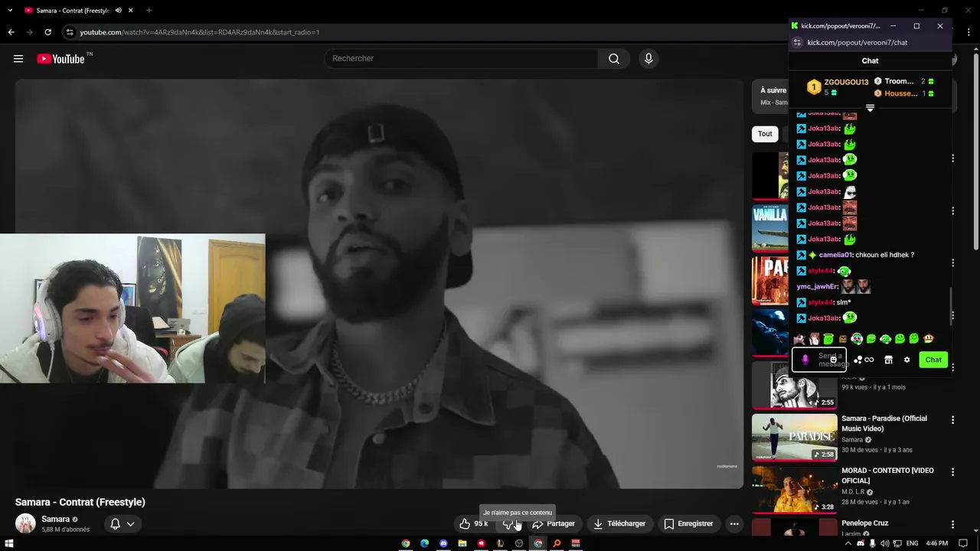Open the channel points bubbles icon

pyautogui.click(x=858, y=360)
